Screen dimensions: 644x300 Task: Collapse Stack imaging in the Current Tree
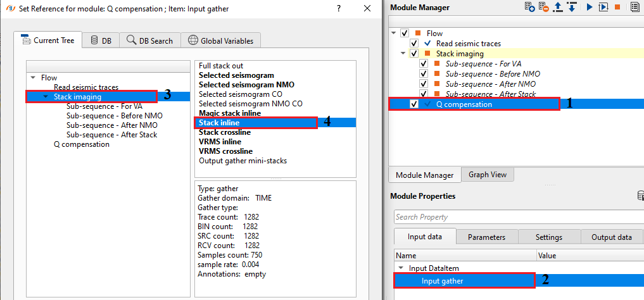pyautogui.click(x=46, y=97)
